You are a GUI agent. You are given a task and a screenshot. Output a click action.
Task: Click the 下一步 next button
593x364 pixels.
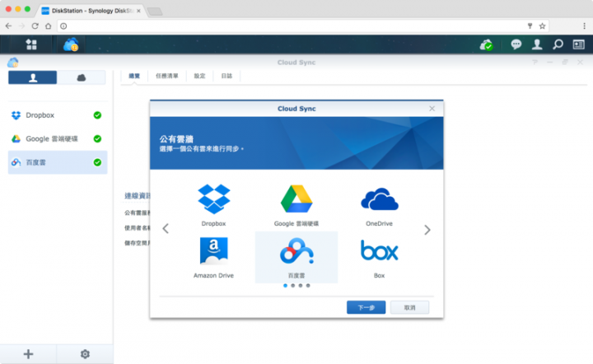(366, 307)
